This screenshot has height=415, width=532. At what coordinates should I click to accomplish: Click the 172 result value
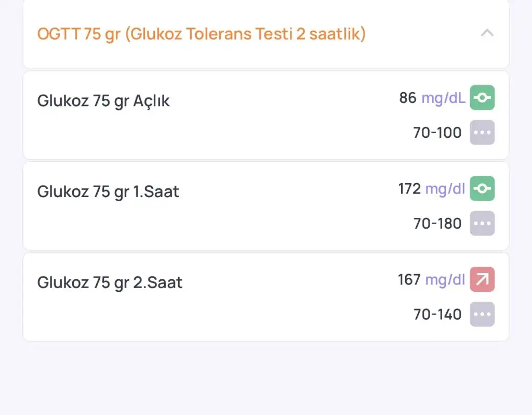409,188
